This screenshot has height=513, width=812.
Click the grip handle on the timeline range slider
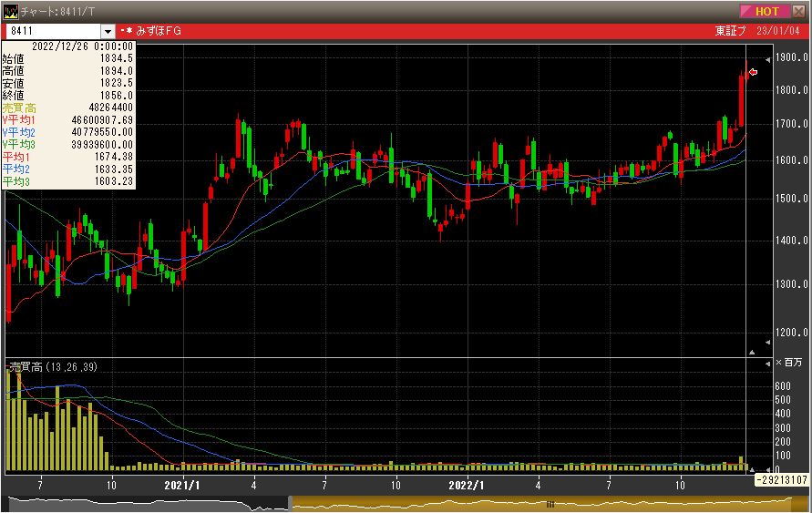(x=550, y=503)
